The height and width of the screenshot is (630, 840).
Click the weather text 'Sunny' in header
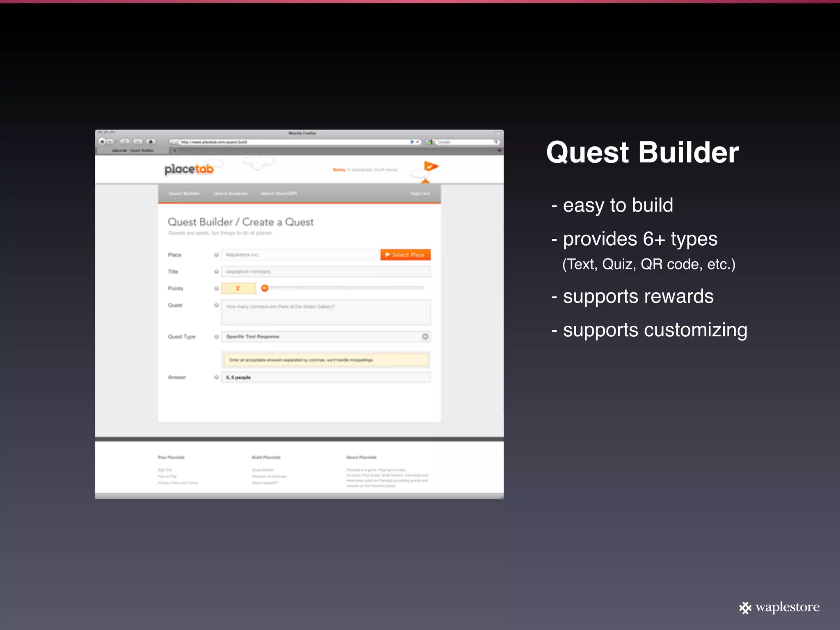[339, 169]
